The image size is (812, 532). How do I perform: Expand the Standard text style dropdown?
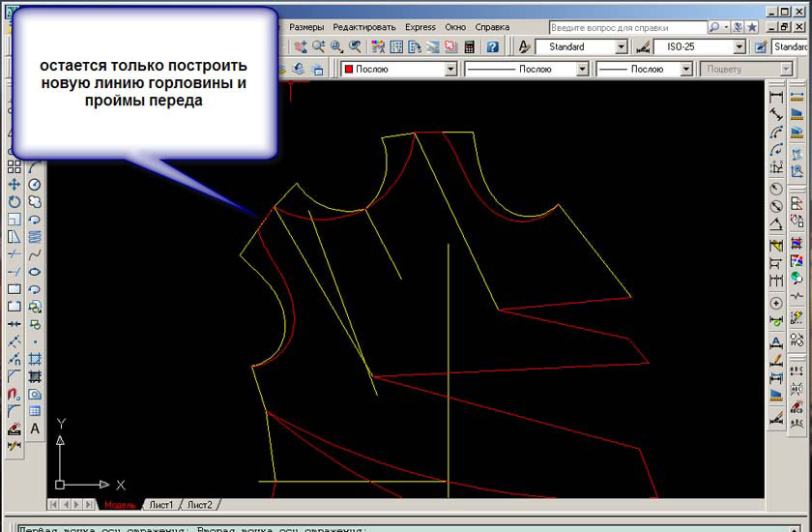622,46
